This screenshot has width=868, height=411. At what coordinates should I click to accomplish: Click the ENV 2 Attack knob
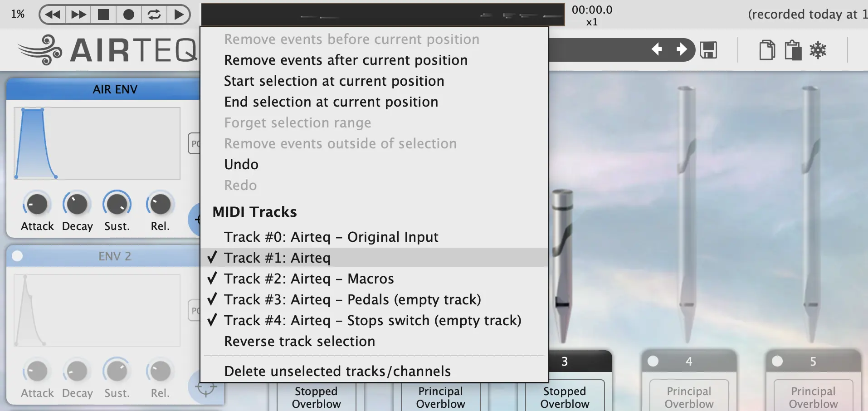[x=37, y=371]
